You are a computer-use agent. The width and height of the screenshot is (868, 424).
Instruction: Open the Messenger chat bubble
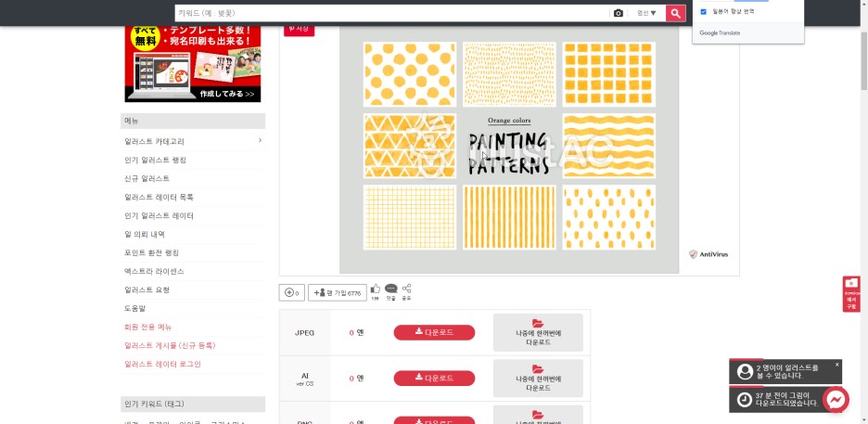coord(836,399)
